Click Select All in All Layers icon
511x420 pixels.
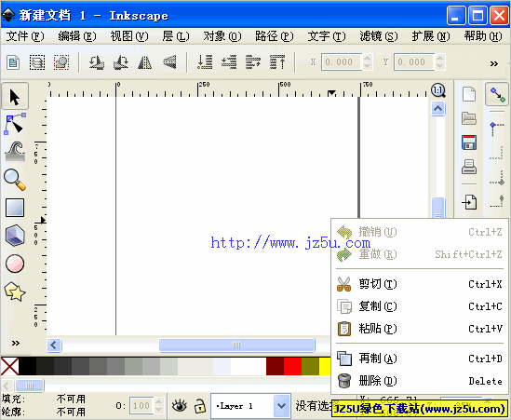[37, 62]
